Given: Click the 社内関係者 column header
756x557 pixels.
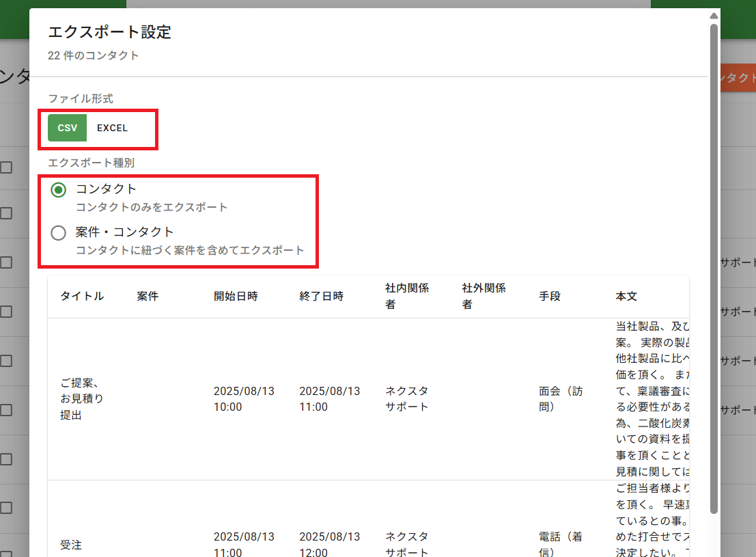Looking at the screenshot, I should [407, 296].
